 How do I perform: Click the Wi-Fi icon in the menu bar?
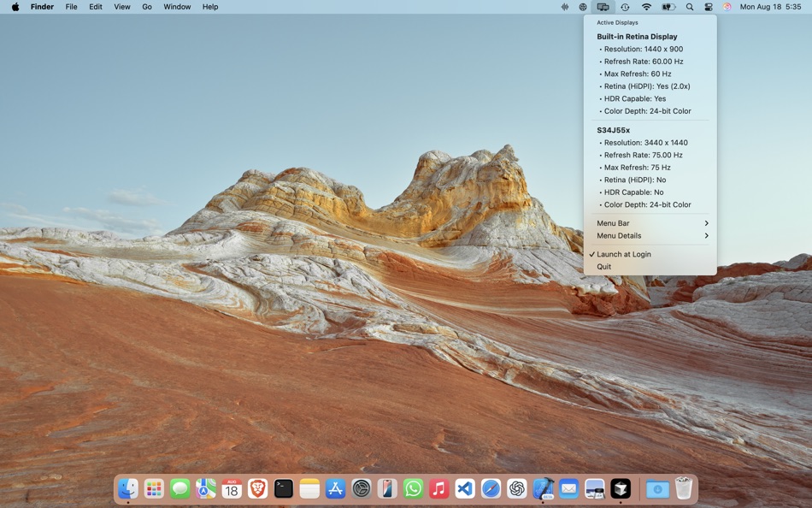645,7
